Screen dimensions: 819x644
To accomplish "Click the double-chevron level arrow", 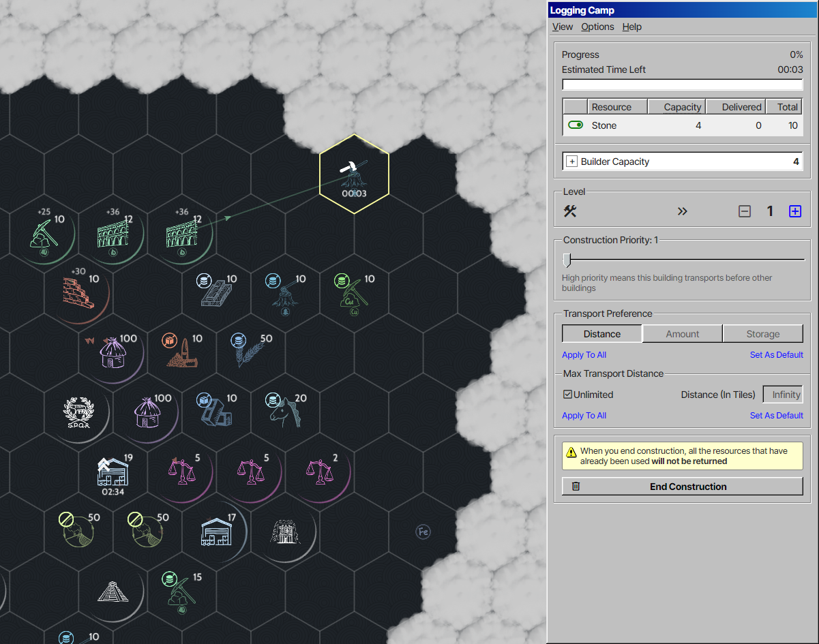I will click(x=682, y=211).
